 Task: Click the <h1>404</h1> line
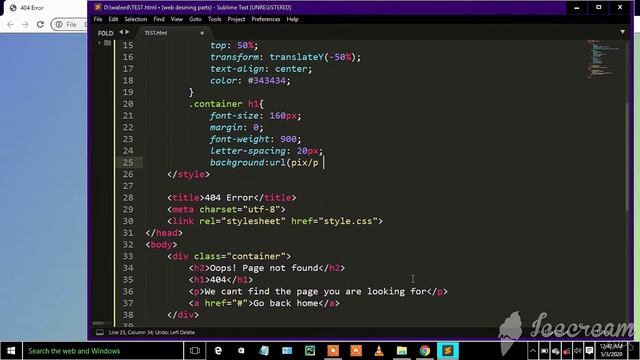point(221,280)
